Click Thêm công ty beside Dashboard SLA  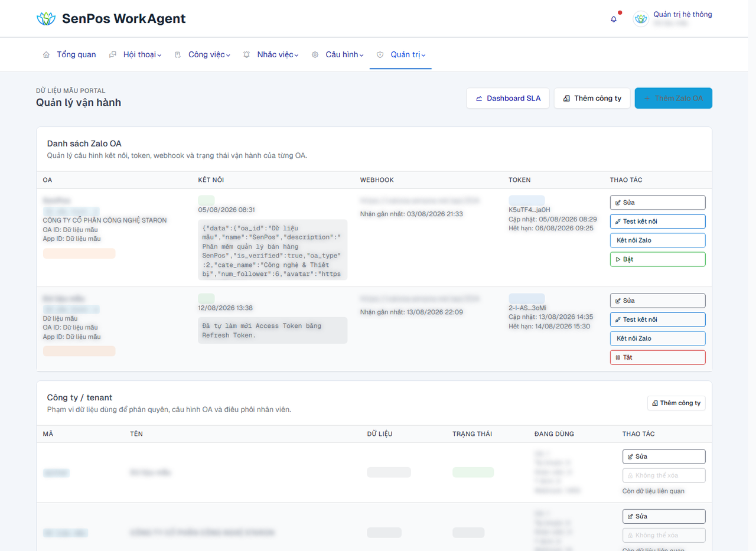click(x=592, y=98)
